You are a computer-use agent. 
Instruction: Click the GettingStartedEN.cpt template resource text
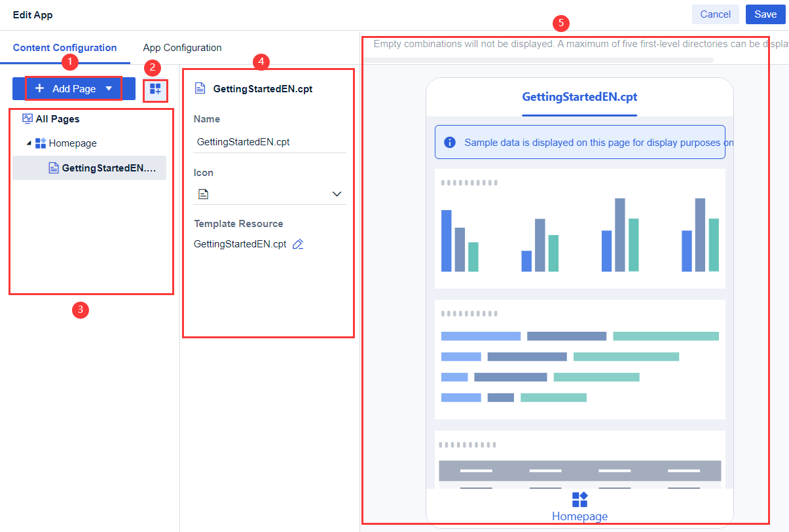coord(240,244)
